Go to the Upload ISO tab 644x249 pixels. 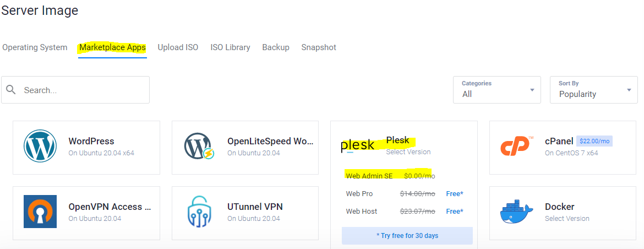tap(178, 47)
